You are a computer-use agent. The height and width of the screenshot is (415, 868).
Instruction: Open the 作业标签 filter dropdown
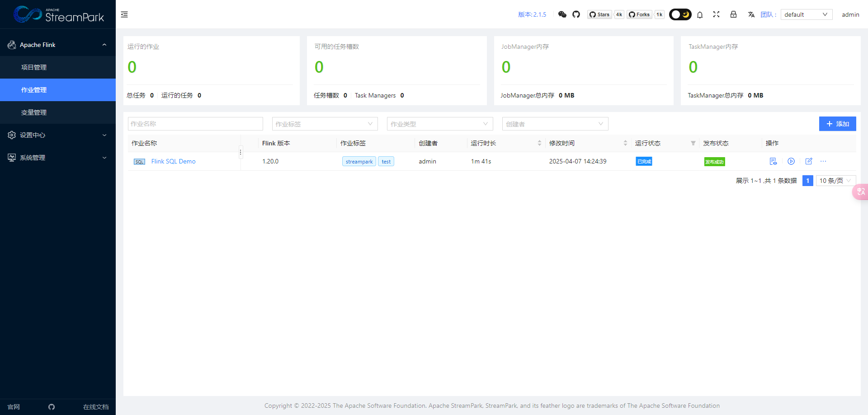point(325,124)
